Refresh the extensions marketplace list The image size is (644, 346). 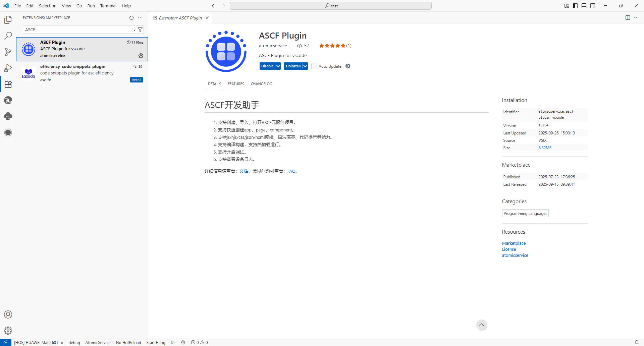(131, 18)
